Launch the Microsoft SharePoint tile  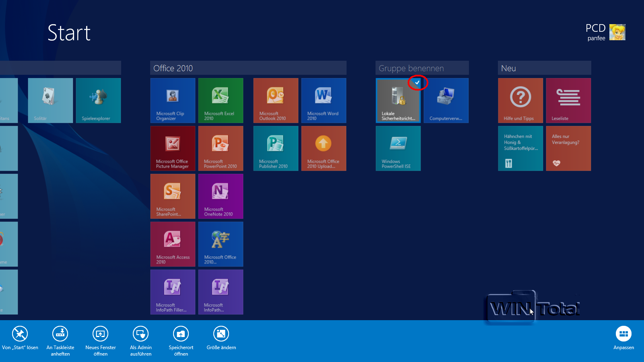[173, 196]
